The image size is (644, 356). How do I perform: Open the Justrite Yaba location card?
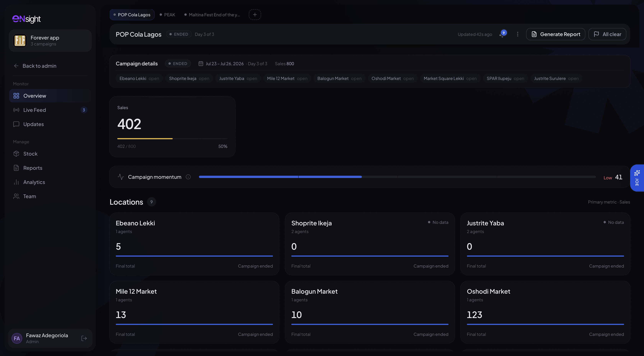(545, 244)
